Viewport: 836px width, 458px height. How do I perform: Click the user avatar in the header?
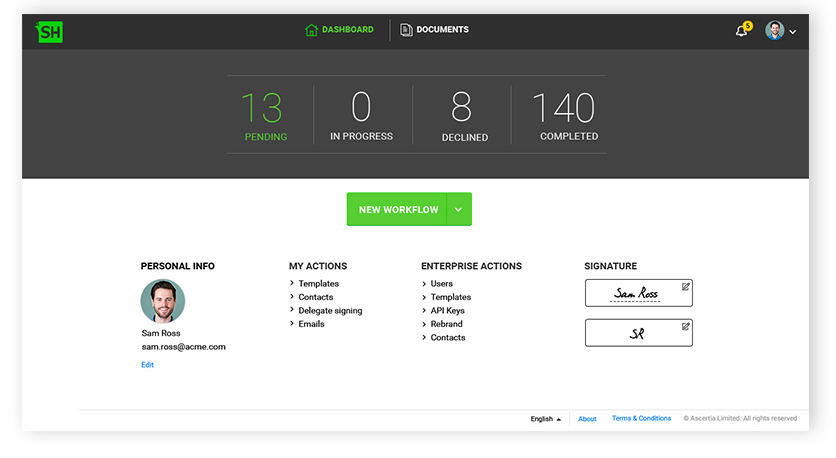774,31
